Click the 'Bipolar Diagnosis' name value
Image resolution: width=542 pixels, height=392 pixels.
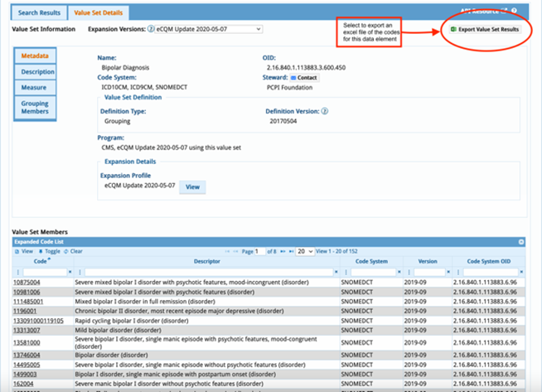tap(125, 68)
